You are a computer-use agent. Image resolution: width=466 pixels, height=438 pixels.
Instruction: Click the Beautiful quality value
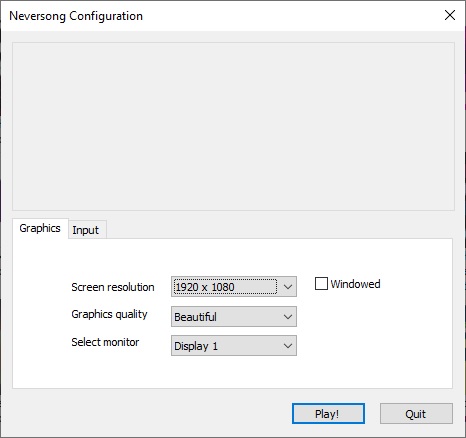coord(195,317)
